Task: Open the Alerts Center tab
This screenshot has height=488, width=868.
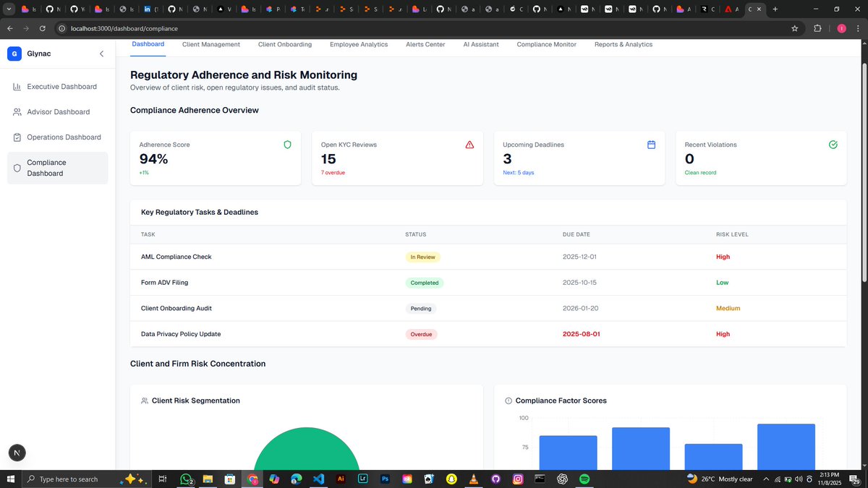Action: (x=425, y=44)
